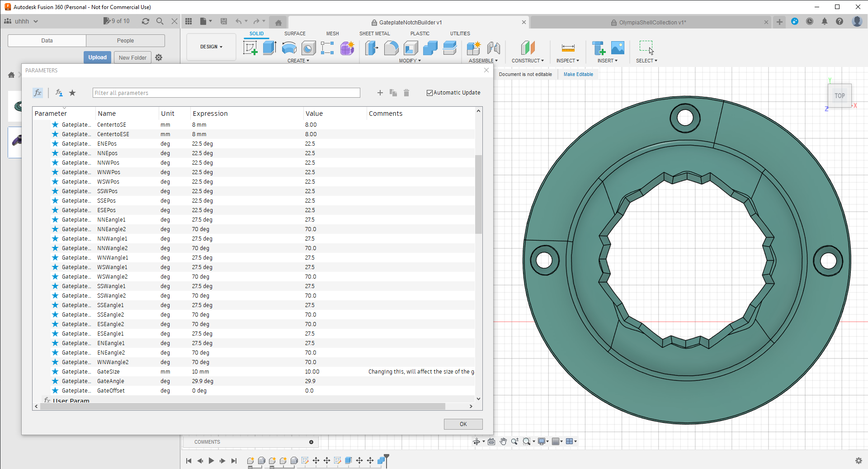Switch to the SHEET METAL tab

(x=374, y=33)
